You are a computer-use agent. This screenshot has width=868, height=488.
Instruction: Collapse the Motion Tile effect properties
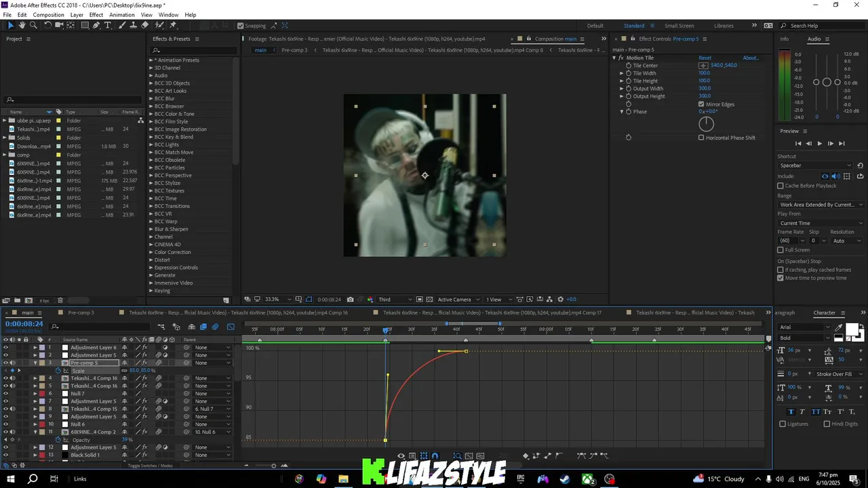click(614, 58)
